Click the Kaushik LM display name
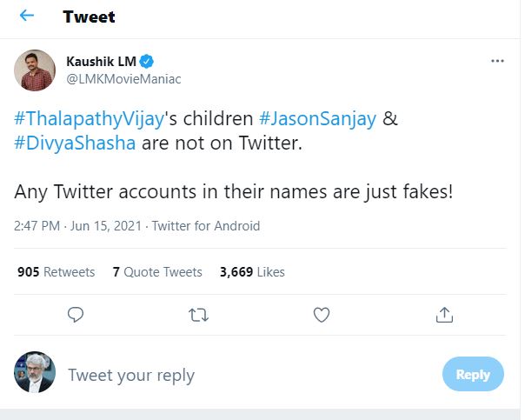Image resolution: width=525 pixels, height=420 pixels. click(x=102, y=61)
